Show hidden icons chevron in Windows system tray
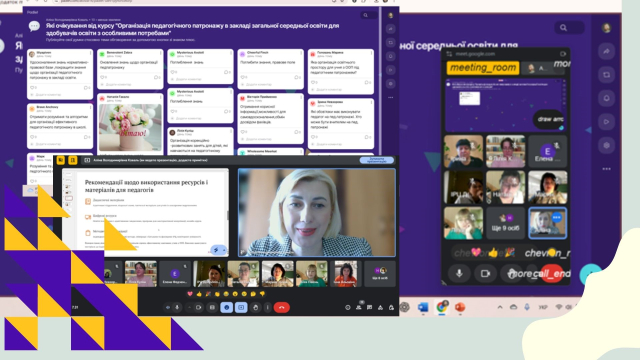640x360 pixels. click(x=500, y=307)
